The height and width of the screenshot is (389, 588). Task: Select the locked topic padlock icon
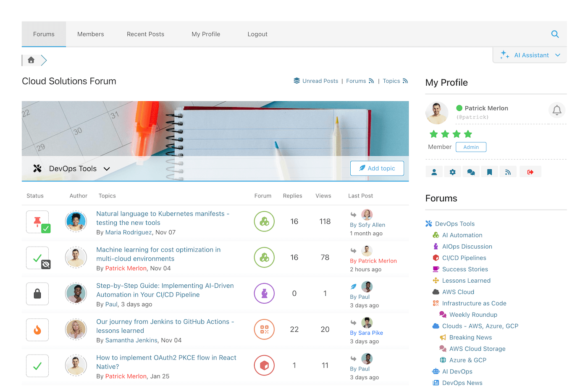[37, 294]
